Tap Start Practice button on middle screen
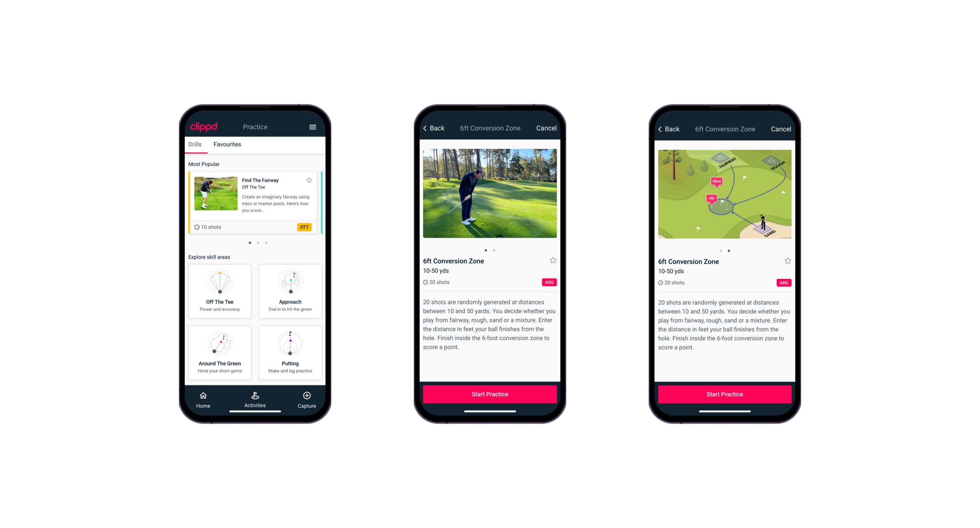Screen dimensions: 980x528 490,394
